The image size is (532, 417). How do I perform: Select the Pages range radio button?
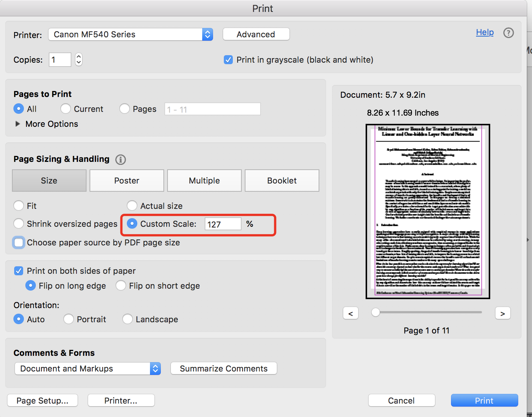(x=125, y=109)
